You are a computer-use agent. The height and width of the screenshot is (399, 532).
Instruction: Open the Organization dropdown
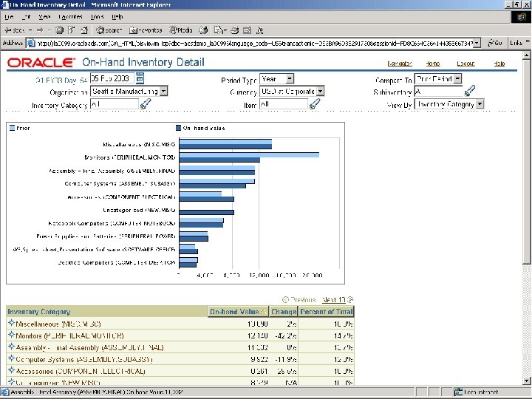point(163,91)
